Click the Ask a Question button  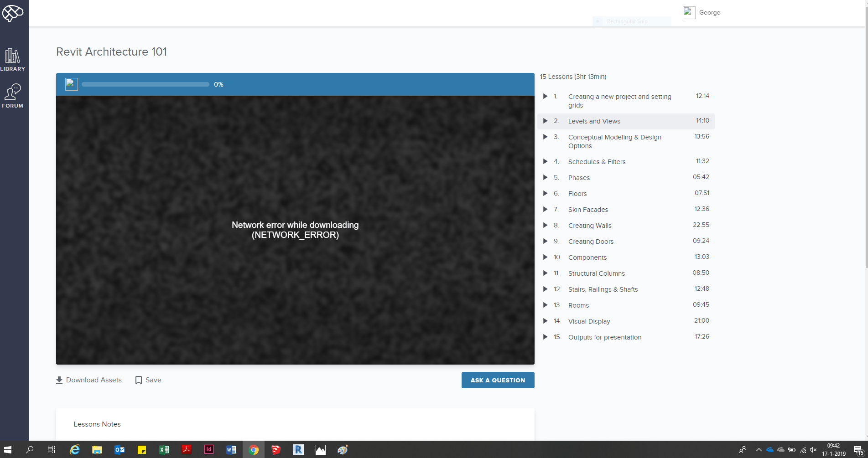[498, 380]
